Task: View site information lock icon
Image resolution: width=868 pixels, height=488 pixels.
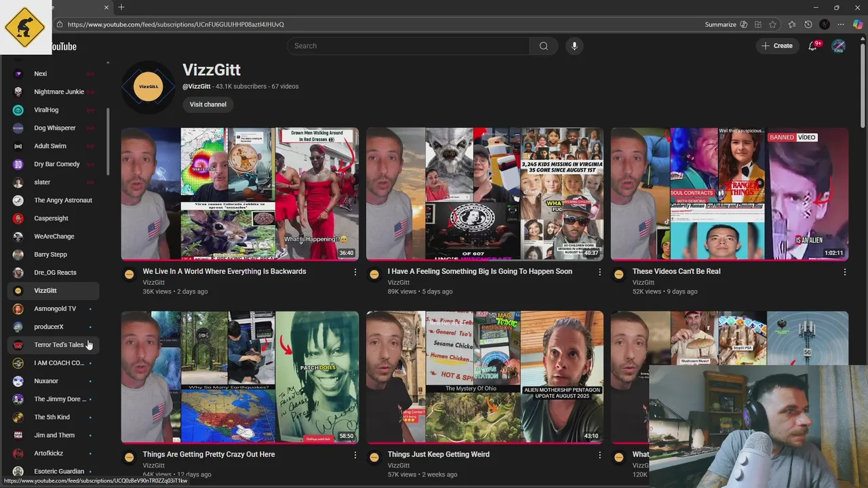Action: click(x=60, y=24)
